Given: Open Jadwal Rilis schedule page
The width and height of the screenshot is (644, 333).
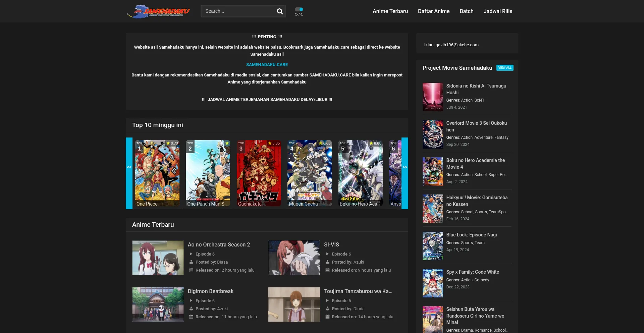Looking at the screenshot, I should tap(498, 11).
